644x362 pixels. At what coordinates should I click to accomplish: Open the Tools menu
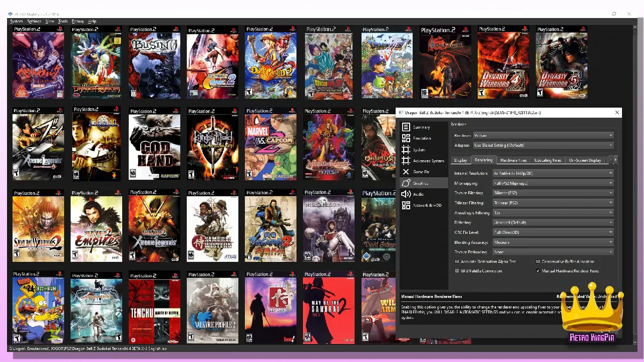tap(63, 22)
